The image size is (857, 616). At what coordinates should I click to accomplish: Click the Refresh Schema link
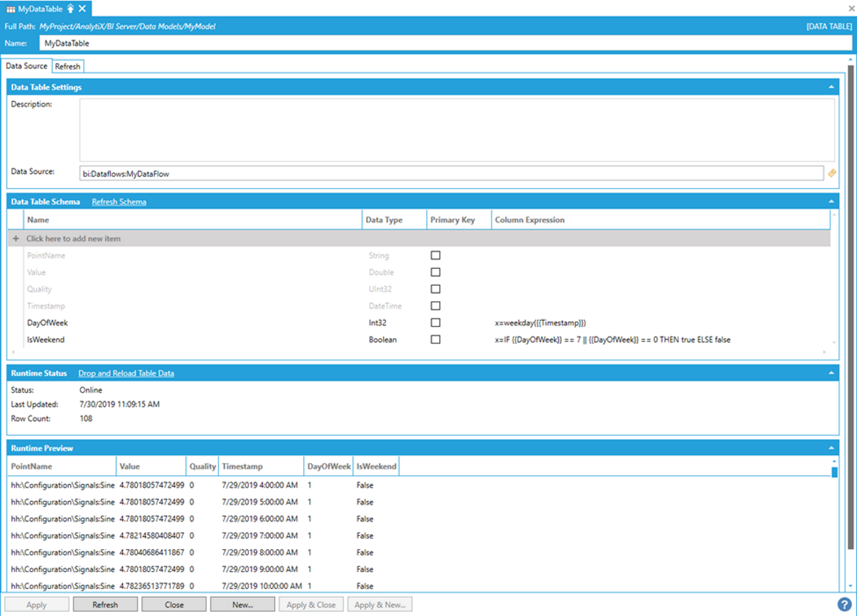click(x=119, y=202)
